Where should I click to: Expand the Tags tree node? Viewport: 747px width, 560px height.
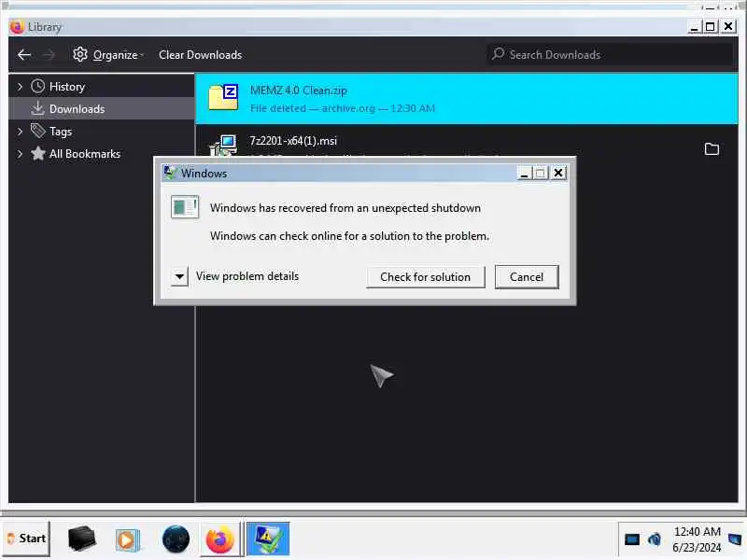tap(20, 132)
